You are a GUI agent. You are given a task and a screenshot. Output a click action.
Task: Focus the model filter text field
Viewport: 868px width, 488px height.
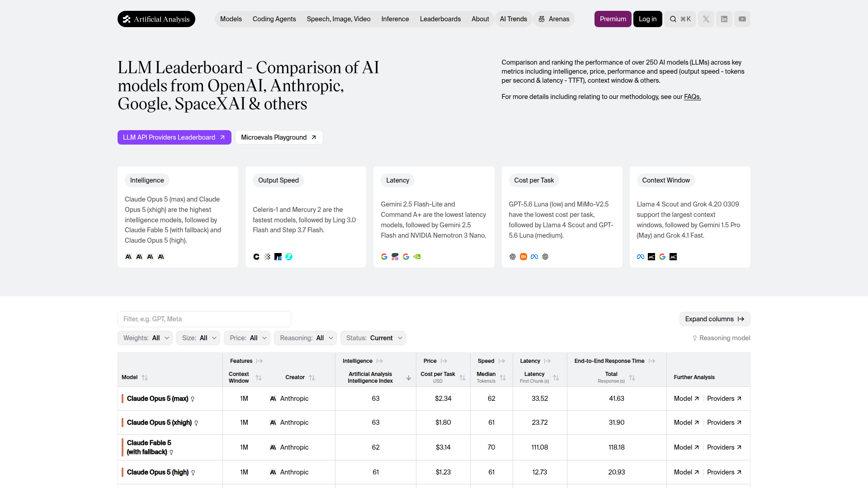point(204,319)
